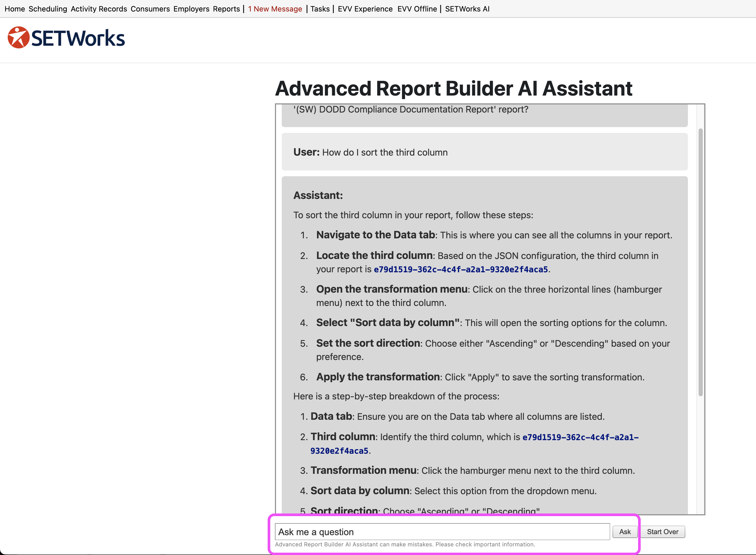Open the Scheduling menu
Viewport: 756px width, 555px height.
[x=48, y=9]
